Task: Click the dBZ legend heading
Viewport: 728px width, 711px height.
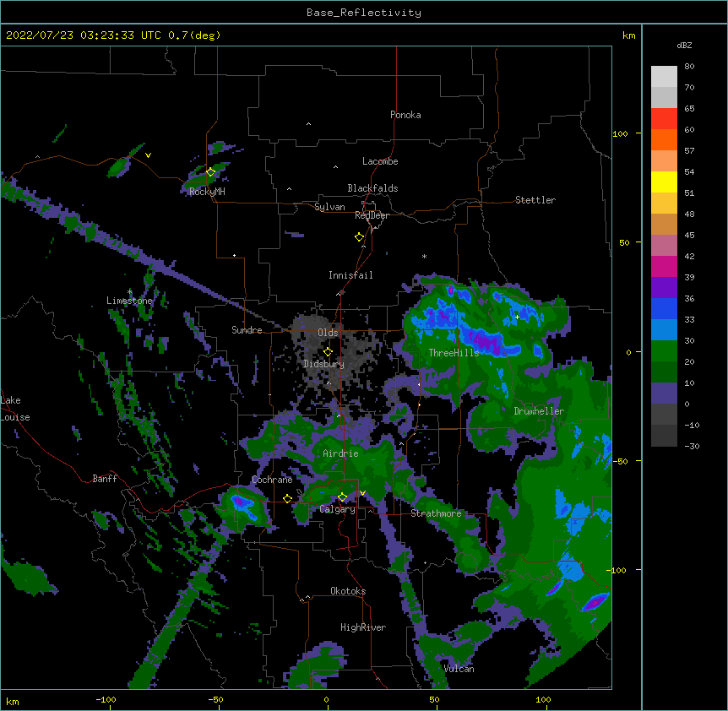Action: point(684,46)
